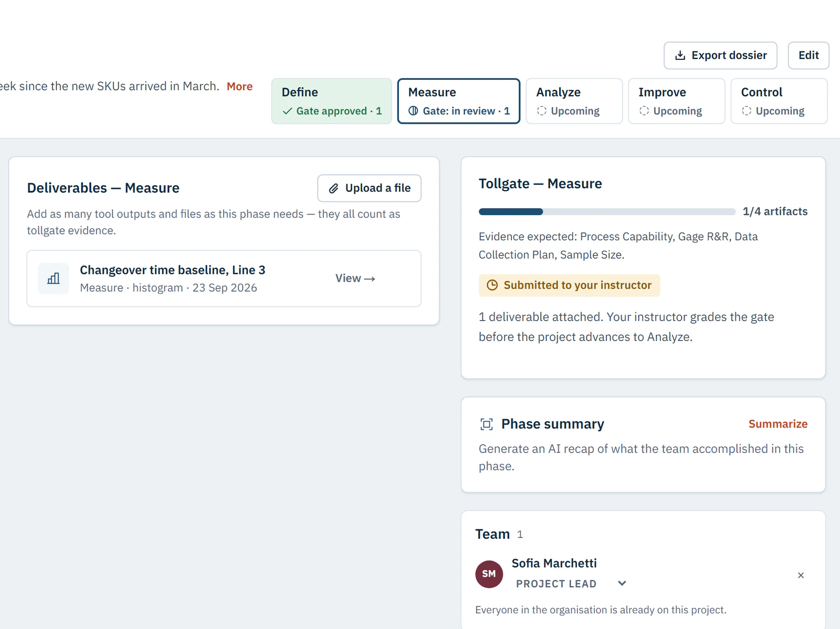This screenshot has height=629, width=840.
Task: Switch to the Analyze phase tab
Action: pos(574,101)
